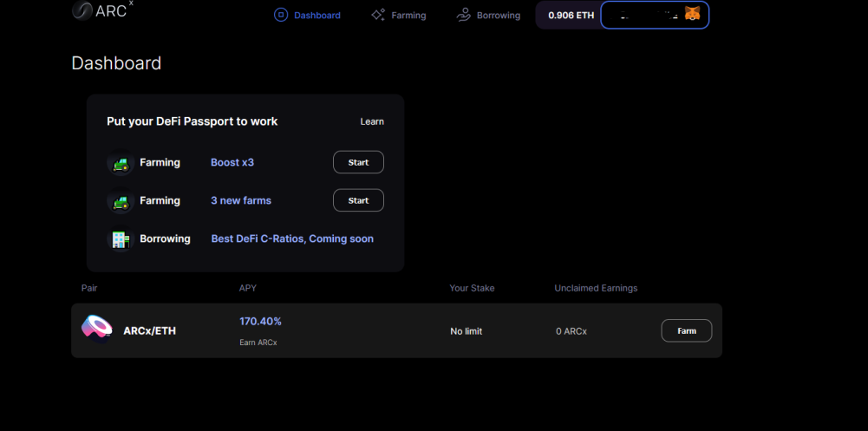Click the ARCx logo in the header
This screenshot has height=431, width=868.
[x=102, y=10]
